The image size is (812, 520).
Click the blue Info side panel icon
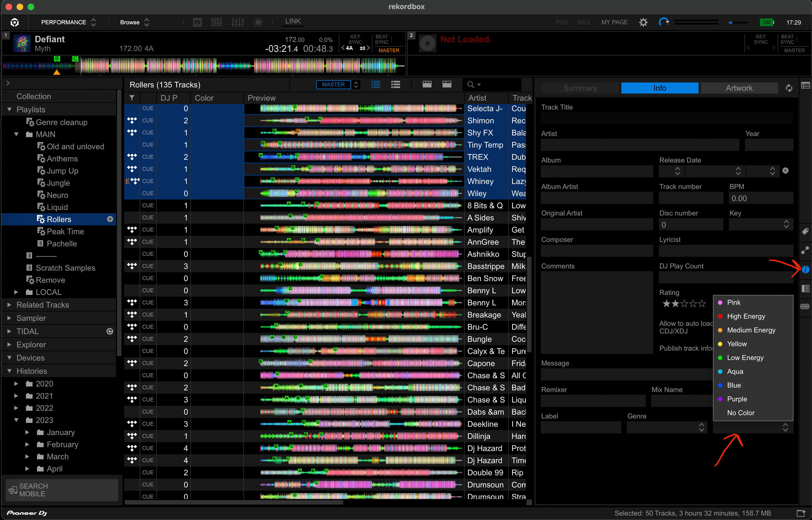805,270
